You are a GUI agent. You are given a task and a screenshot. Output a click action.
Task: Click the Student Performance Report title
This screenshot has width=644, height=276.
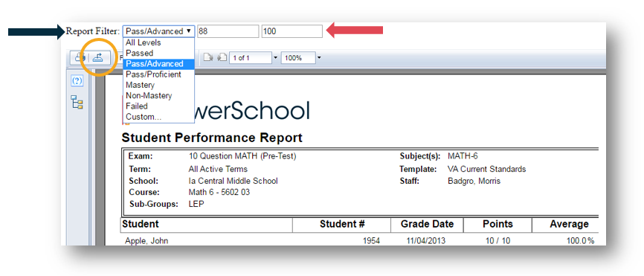pos(212,138)
